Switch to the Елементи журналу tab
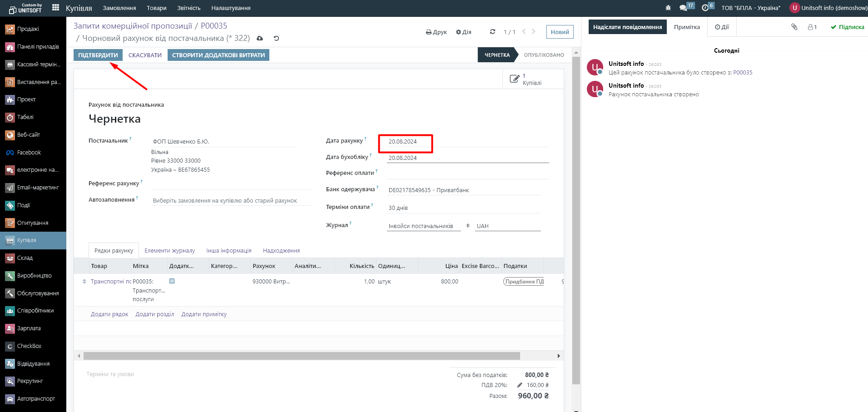Screen dimensions: 868x412 pyautogui.click(x=169, y=251)
